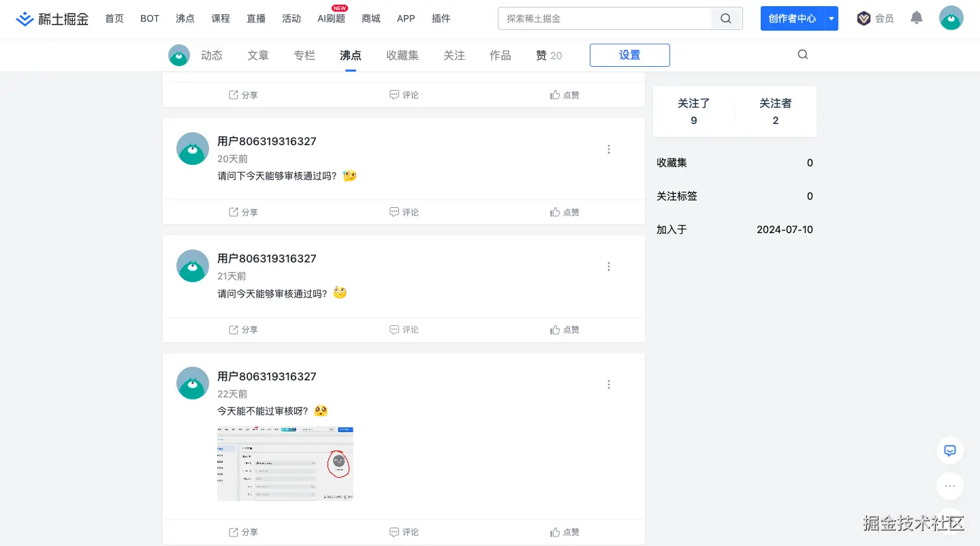980x546 pixels.
Task: Click the profile page search icon
Action: click(802, 55)
